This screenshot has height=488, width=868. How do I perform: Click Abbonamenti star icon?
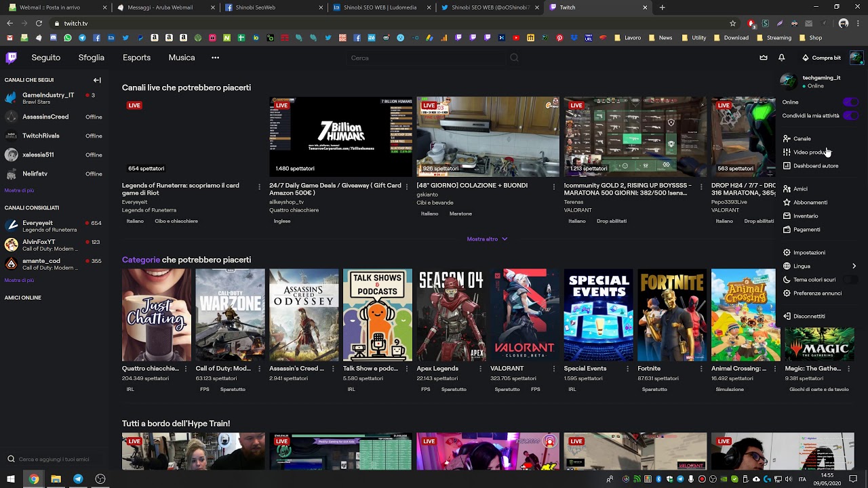(787, 202)
